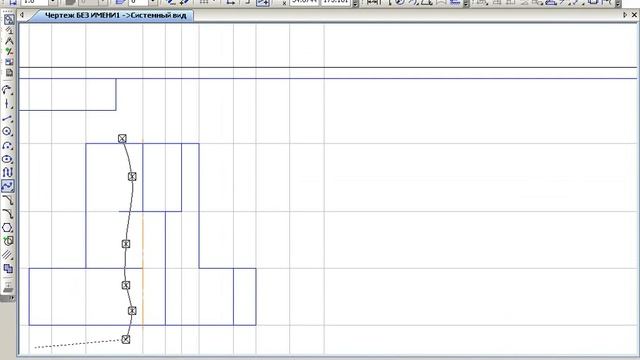This screenshot has height=360, width=640.
Task: Switch to the Parametrization toolbar panel
Action: [9, 62]
